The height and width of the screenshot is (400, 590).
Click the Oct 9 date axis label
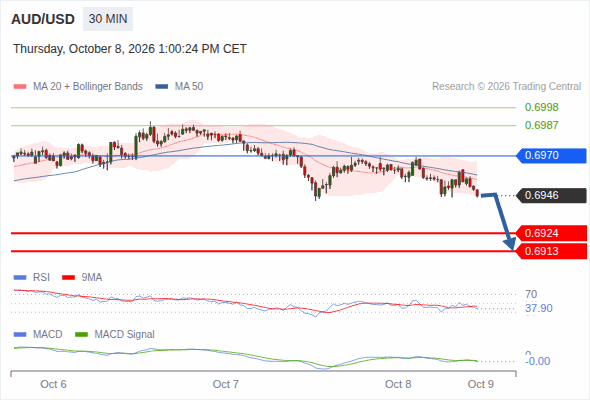point(481,384)
